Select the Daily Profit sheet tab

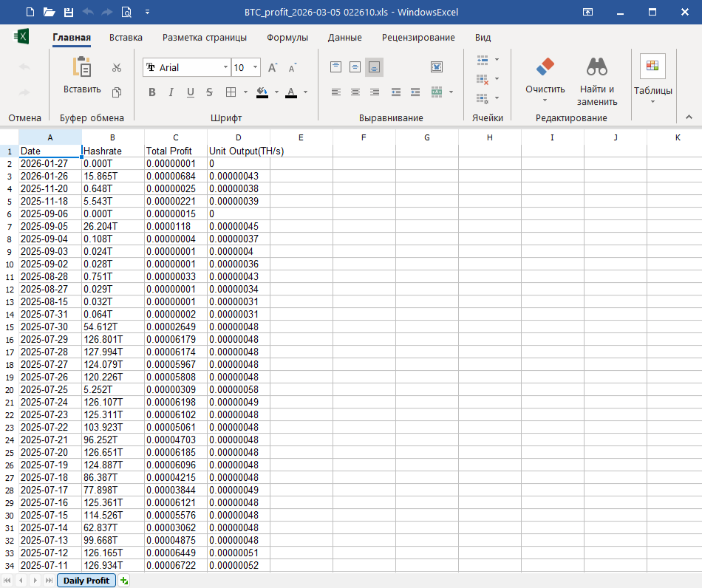(x=86, y=581)
